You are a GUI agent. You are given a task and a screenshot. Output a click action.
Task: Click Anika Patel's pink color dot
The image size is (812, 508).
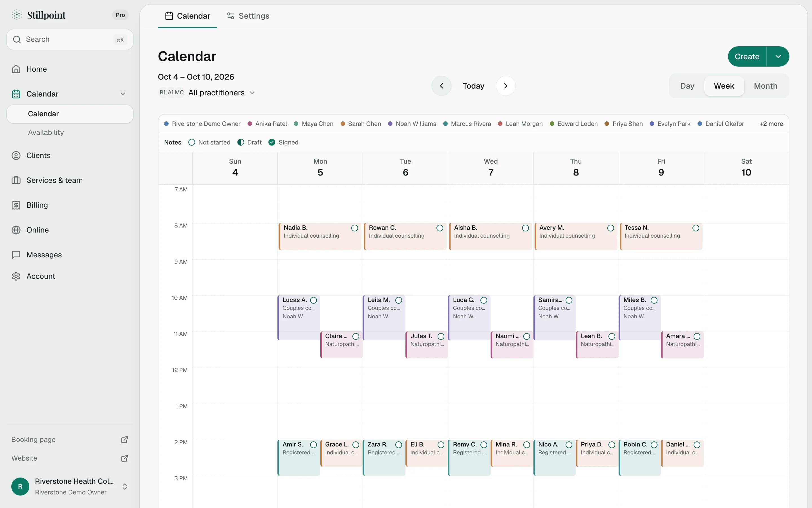(250, 124)
